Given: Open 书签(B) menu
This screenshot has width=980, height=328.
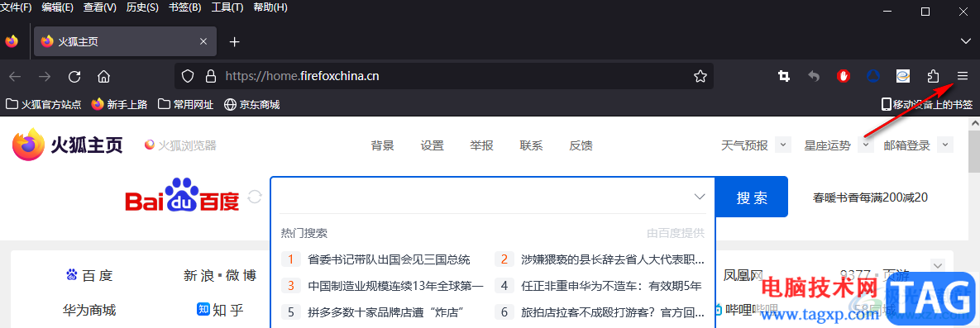Looking at the screenshot, I should (185, 7).
